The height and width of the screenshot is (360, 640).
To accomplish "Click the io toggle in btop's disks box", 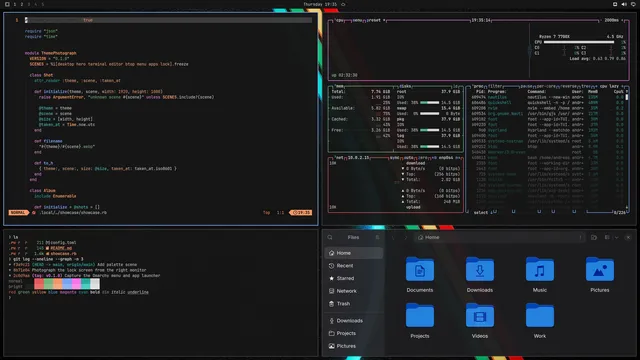I will tap(456, 87).
